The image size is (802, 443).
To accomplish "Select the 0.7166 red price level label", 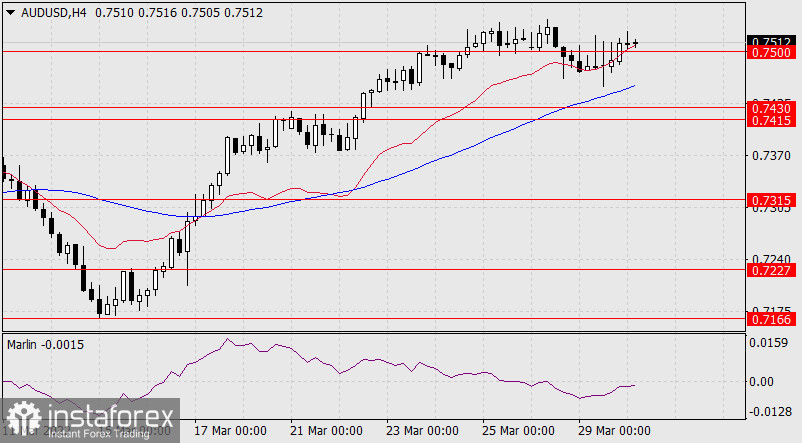I will point(771,319).
